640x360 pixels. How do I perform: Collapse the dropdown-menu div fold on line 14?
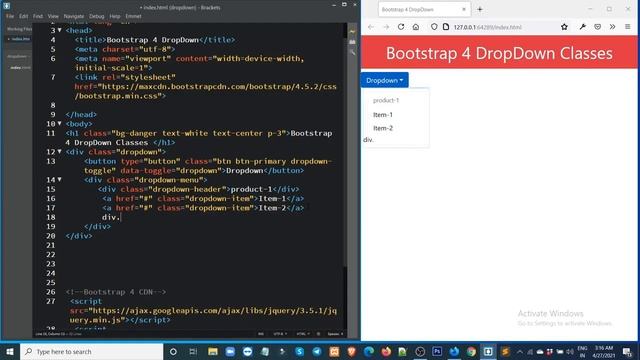(60, 179)
